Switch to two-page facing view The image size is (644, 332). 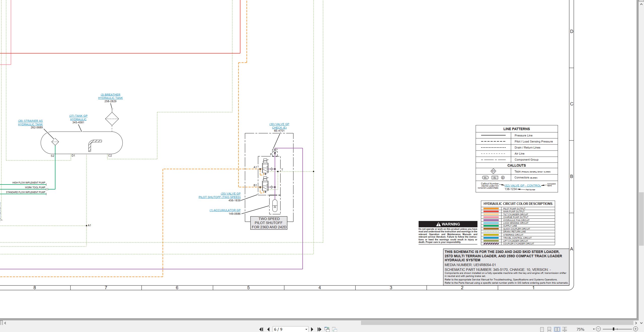(x=557, y=329)
